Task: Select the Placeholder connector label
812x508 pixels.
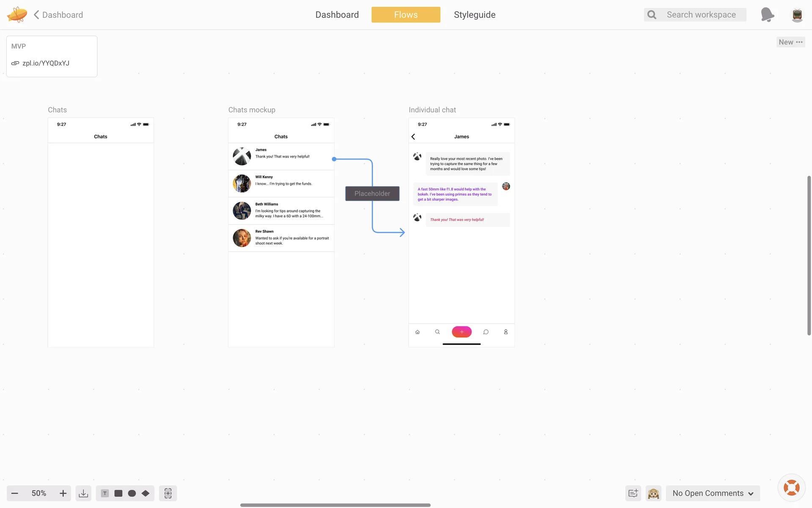Action: pyautogui.click(x=372, y=193)
